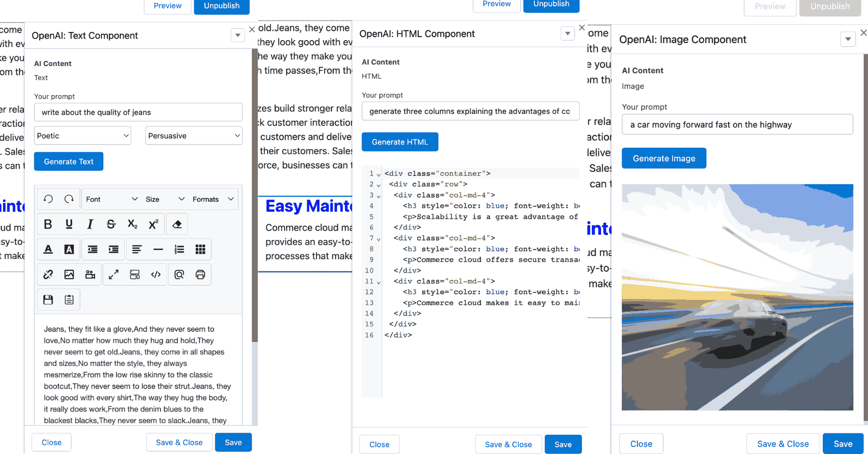Click the 'a car moving forward' prompt field
The image size is (868, 454).
(737, 124)
